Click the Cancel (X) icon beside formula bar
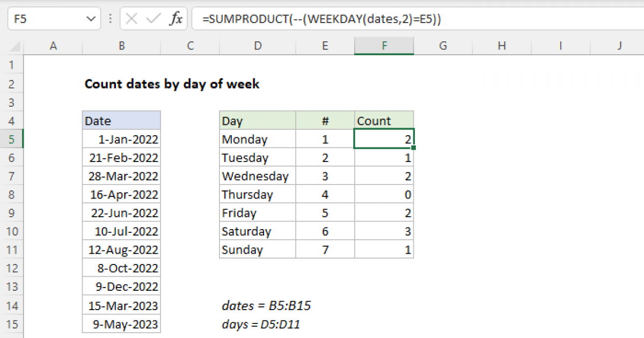Screen dimensions: 644x338 coord(130,18)
